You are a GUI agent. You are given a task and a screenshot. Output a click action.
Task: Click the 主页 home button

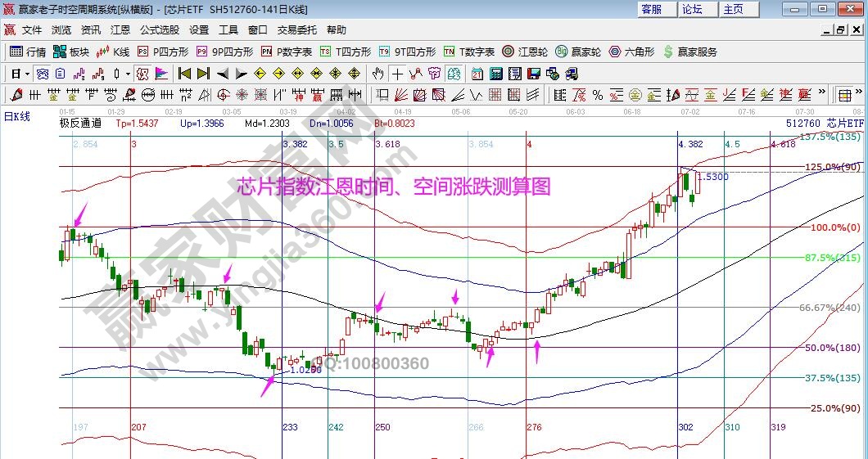(x=733, y=9)
